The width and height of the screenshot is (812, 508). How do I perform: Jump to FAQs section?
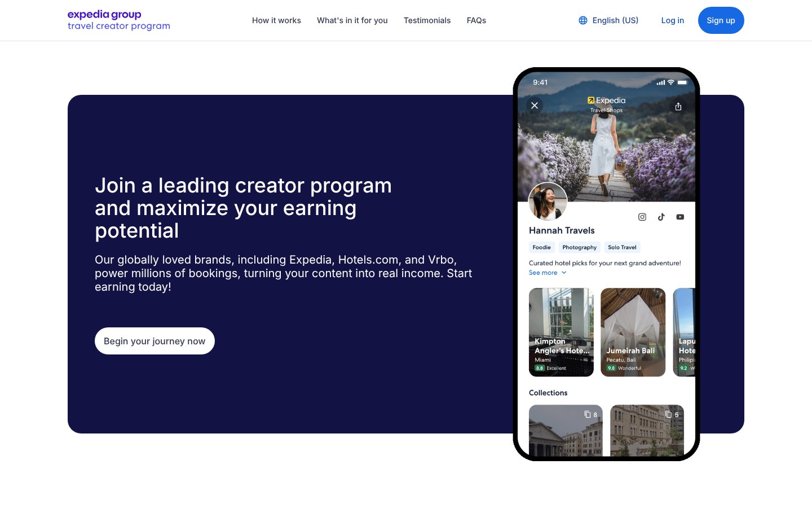[476, 20]
